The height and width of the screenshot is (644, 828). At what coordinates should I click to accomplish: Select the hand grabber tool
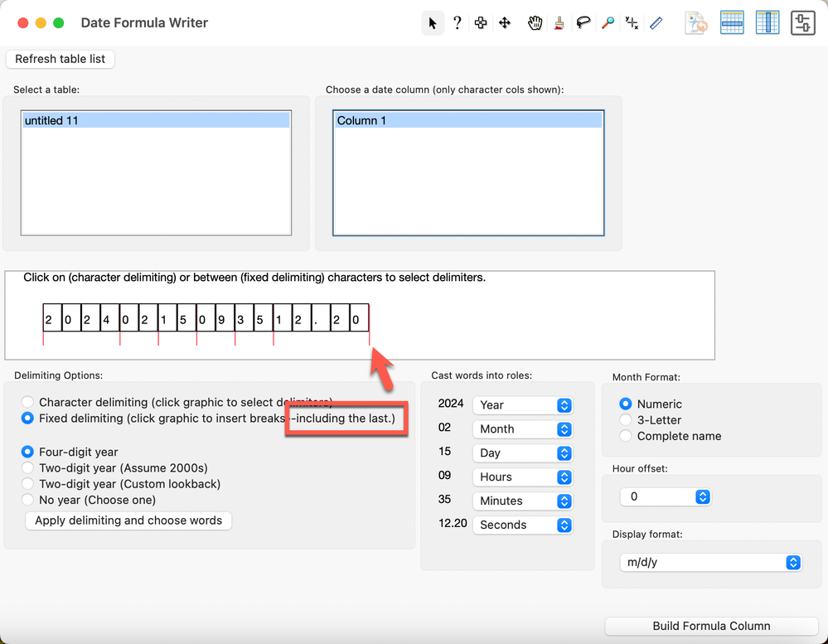[535, 22]
